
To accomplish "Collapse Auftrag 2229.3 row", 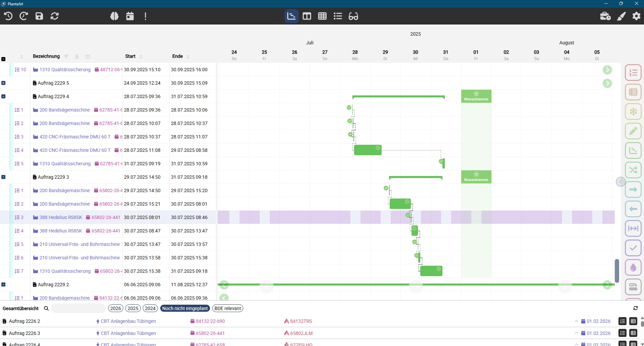I will tap(3, 177).
